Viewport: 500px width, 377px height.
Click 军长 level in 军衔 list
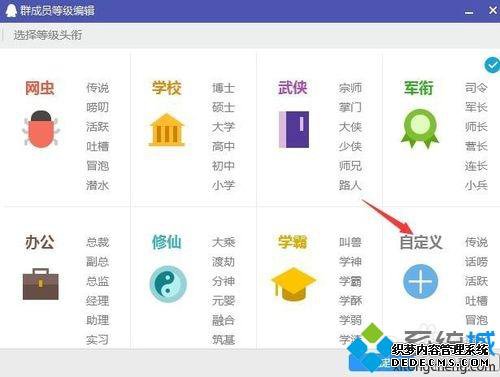(x=476, y=107)
